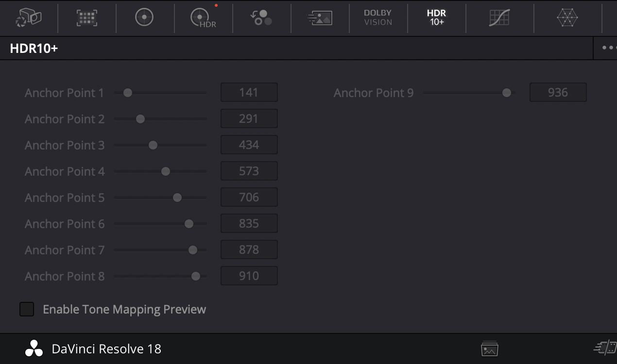Image resolution: width=617 pixels, height=364 pixels.
Task: Click the Anchor Point 9 value field
Action: (x=558, y=93)
